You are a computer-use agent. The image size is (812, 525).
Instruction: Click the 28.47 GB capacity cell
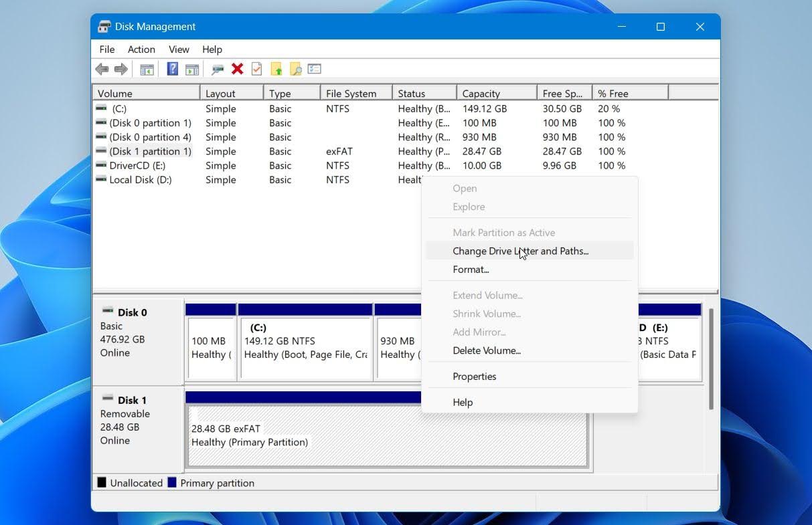(482, 151)
